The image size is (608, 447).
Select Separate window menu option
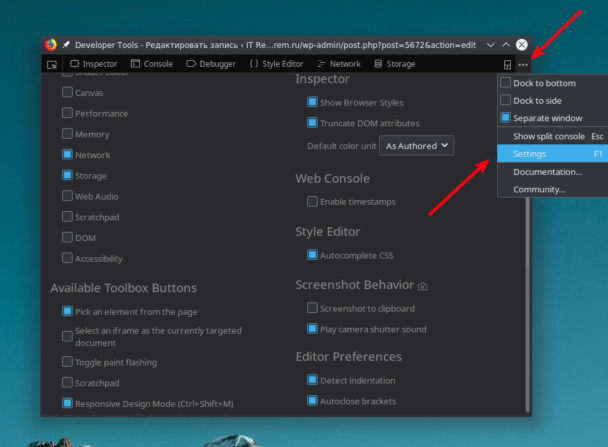tap(553, 118)
